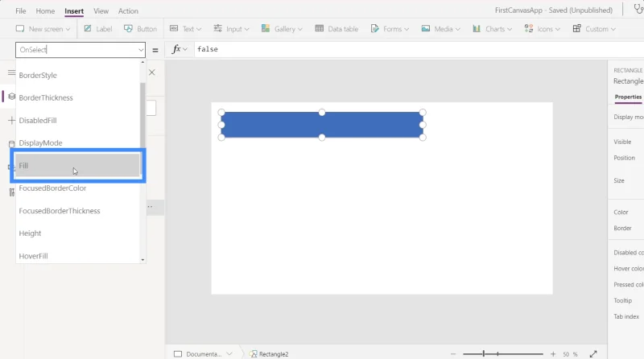
Task: Select the Documenta... screen breadcrumb
Action: click(204, 354)
